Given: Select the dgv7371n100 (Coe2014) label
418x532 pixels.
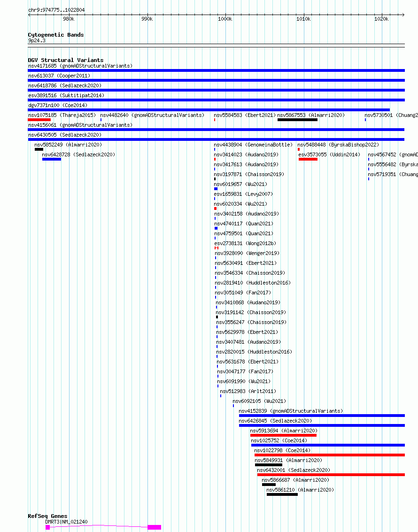Looking at the screenshot, I should coord(58,105).
